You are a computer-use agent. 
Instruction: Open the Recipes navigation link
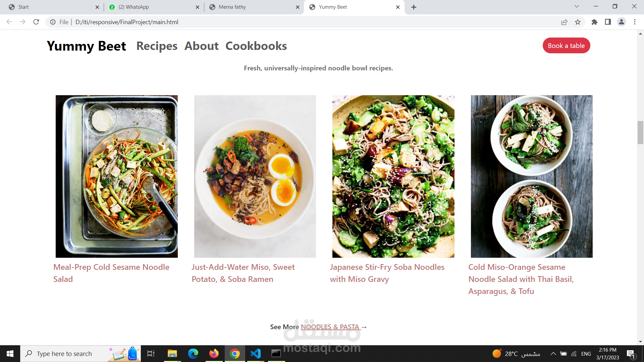(x=157, y=46)
